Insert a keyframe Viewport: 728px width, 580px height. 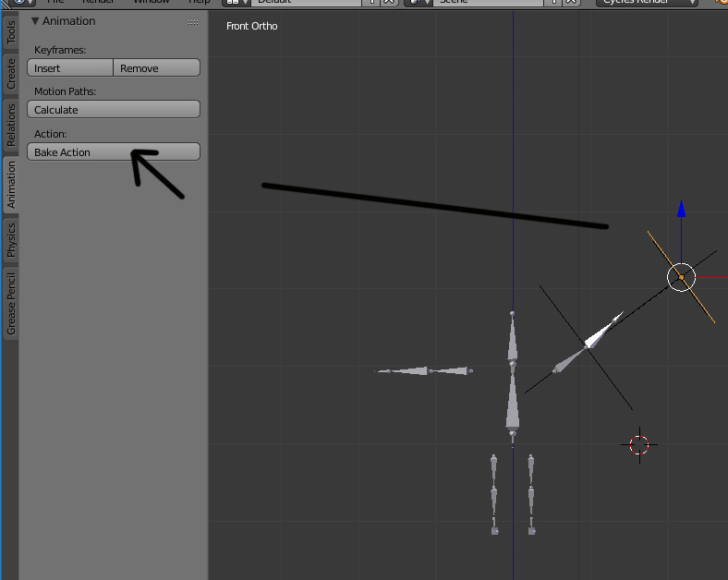(70, 67)
